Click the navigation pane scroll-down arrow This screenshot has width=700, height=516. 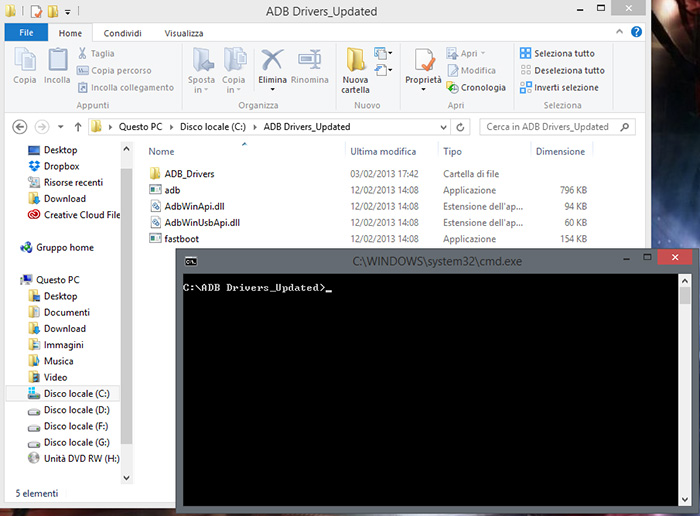click(x=126, y=478)
